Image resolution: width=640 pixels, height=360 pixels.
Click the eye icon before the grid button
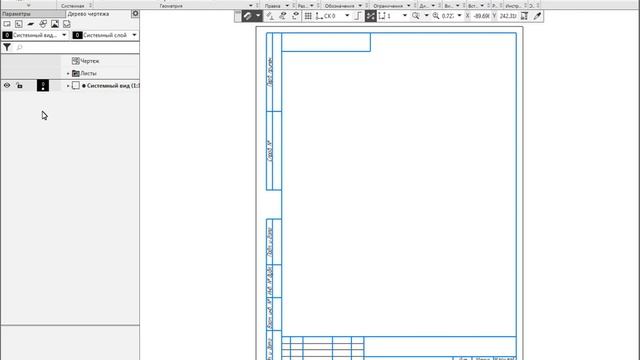pos(296,16)
